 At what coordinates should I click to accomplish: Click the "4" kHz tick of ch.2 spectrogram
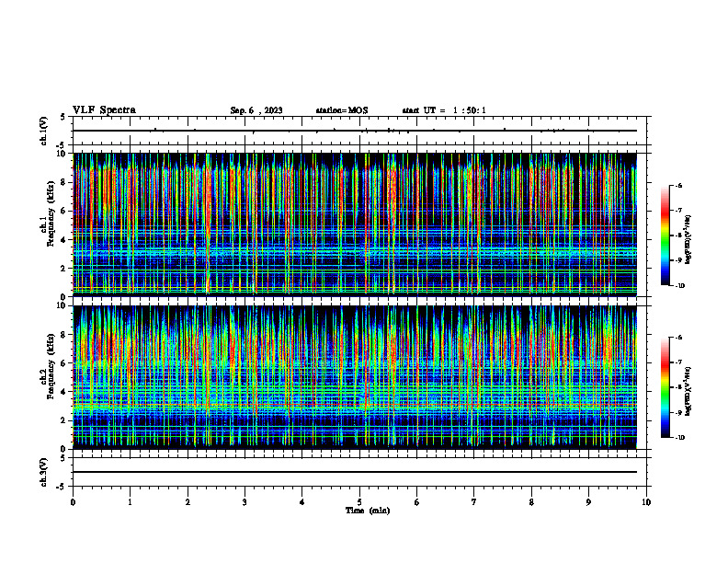tap(64, 392)
